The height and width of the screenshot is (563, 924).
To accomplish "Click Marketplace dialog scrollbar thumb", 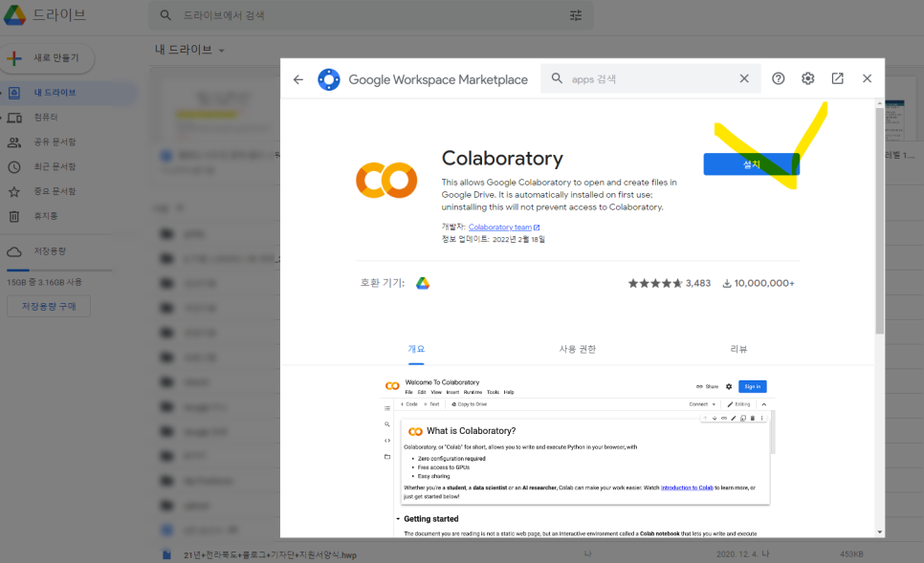I will point(879,221).
